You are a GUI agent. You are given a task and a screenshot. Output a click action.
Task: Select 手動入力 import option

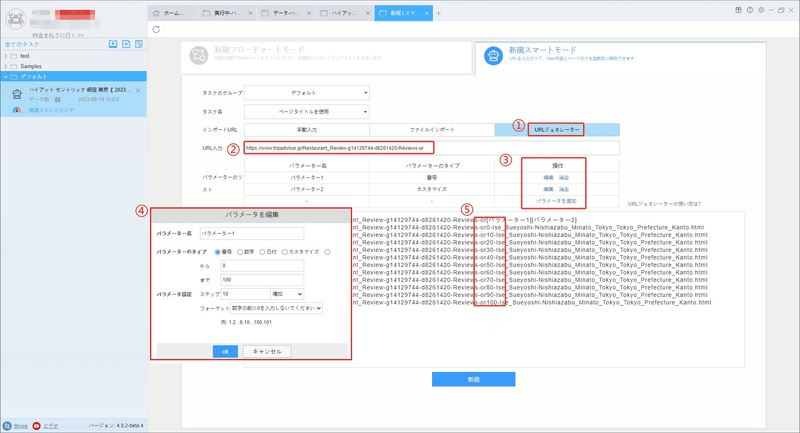tap(307, 130)
